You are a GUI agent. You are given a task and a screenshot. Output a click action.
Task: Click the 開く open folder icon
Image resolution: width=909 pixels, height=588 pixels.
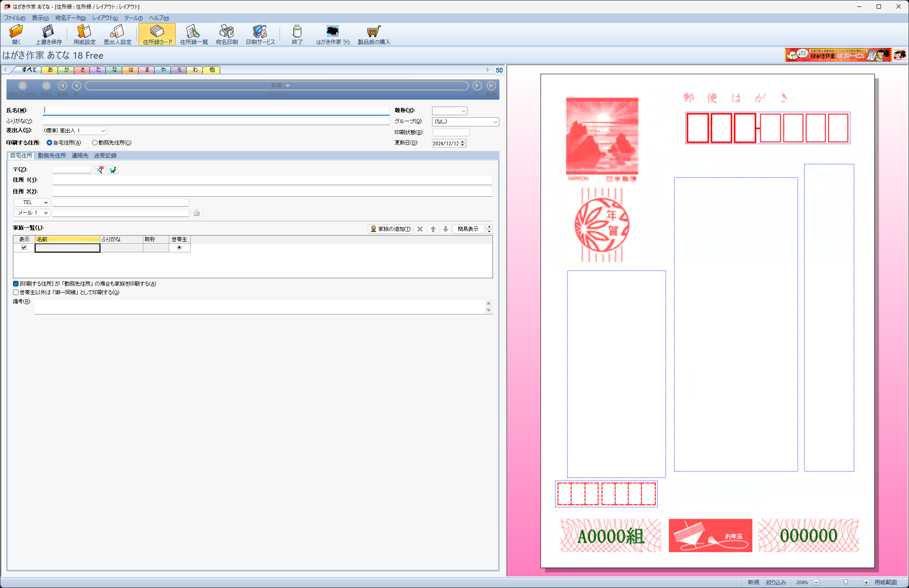(16, 31)
